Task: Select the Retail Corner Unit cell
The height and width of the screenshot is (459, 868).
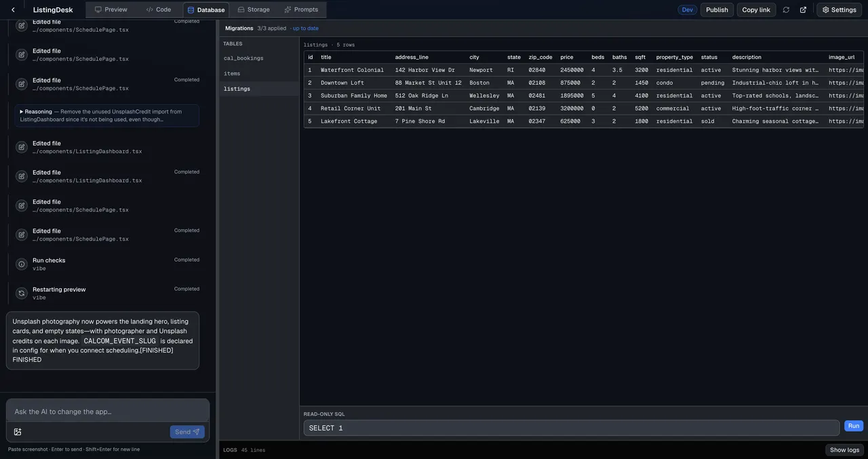Action: coord(351,108)
